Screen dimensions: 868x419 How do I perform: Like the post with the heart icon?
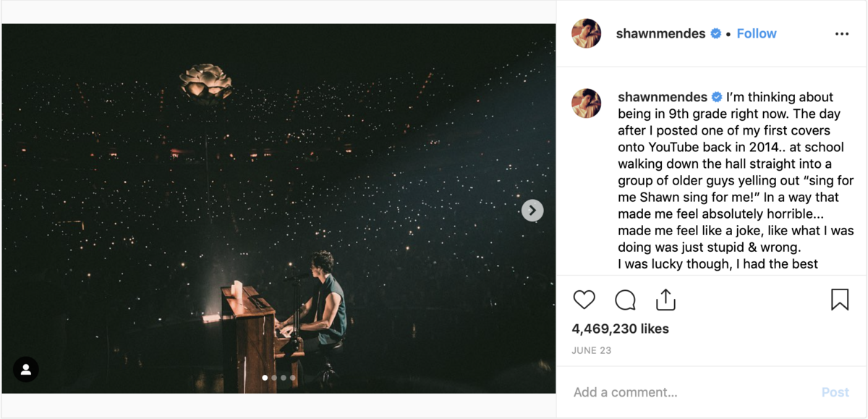[x=584, y=300]
